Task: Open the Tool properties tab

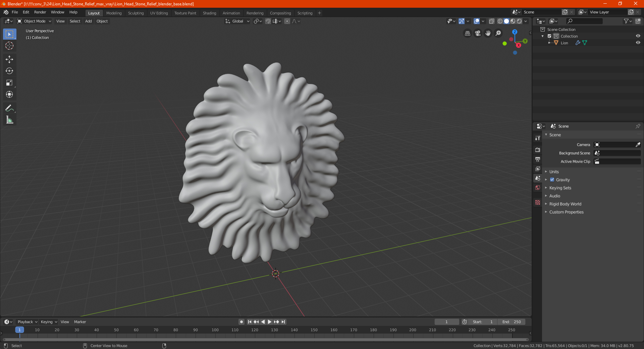Action: click(x=538, y=138)
